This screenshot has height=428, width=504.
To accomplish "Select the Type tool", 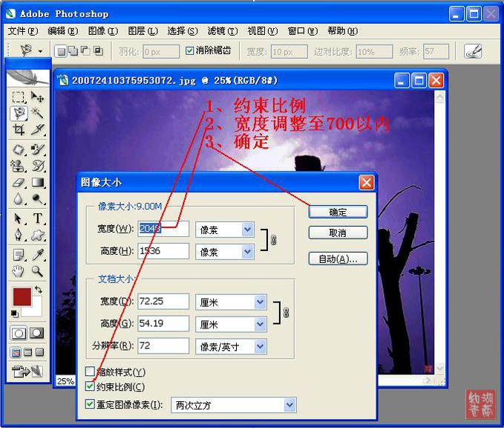I will tap(38, 218).
